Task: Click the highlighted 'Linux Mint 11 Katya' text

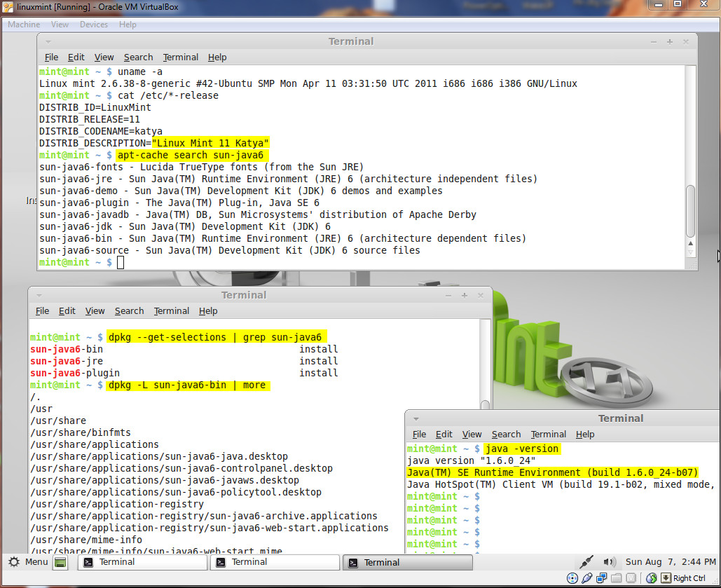Action: 211,143
